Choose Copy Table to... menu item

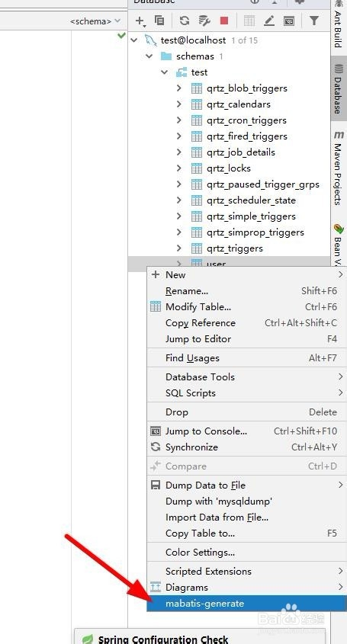point(246,533)
